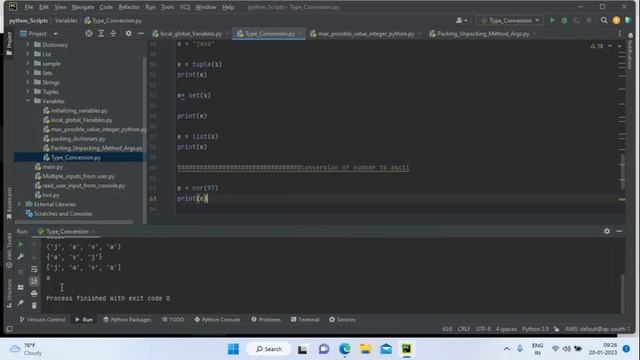Click the user account icon in toolbar
Screen dimensions: 640x360
(462, 20)
